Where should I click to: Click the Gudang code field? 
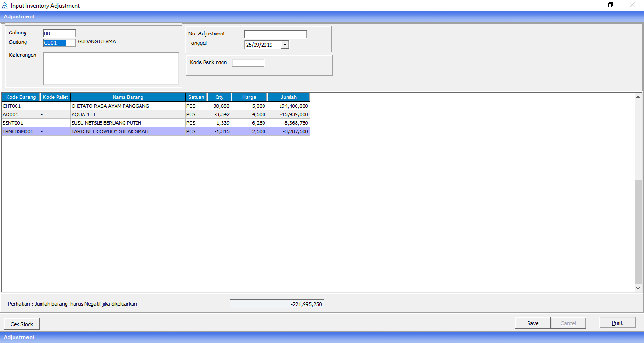click(59, 42)
